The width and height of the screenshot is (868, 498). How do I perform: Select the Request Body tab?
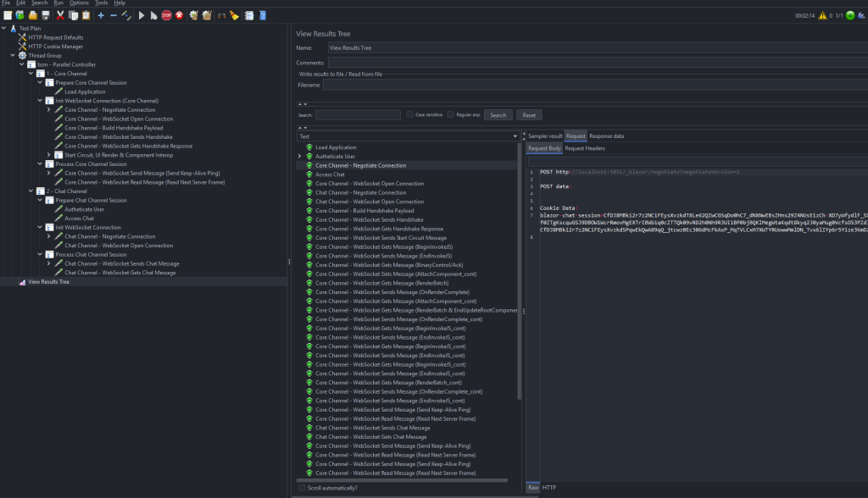coord(544,148)
